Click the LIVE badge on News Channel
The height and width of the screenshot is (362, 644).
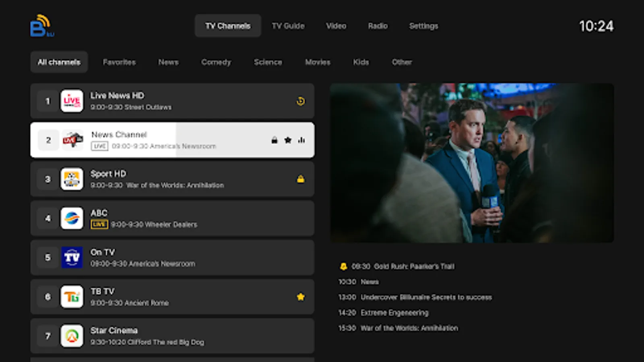point(100,146)
